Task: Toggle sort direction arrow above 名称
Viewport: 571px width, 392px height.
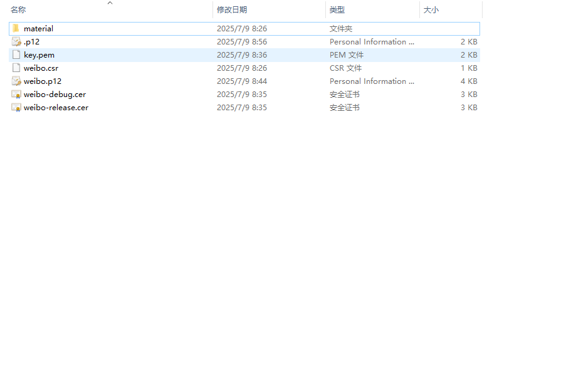Action: (x=110, y=3)
